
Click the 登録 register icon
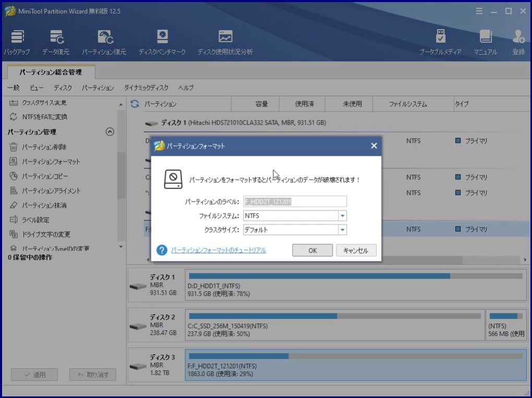pyautogui.click(x=518, y=42)
